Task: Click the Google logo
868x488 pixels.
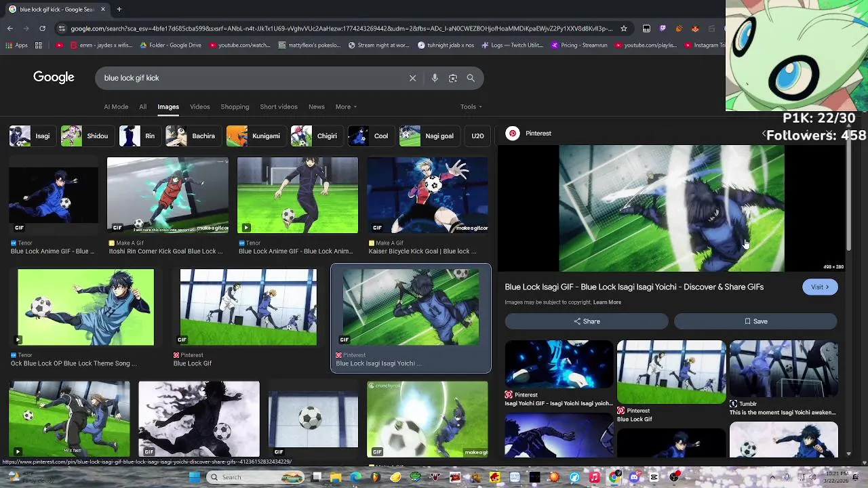Action: pyautogui.click(x=54, y=77)
